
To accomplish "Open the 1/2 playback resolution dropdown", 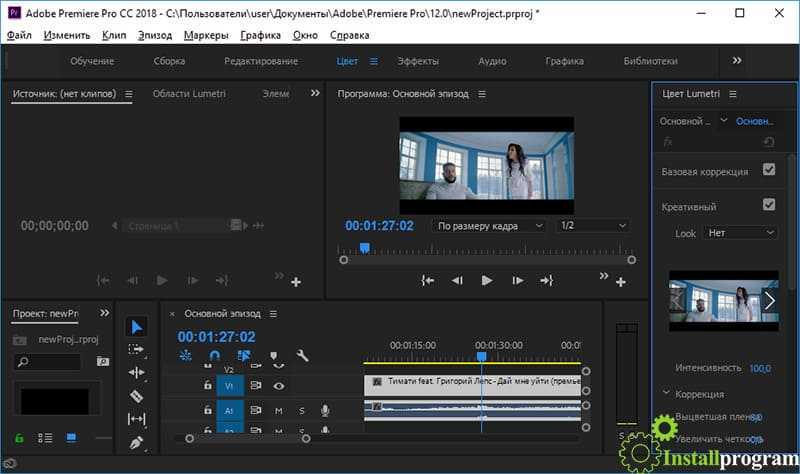I will [592, 226].
